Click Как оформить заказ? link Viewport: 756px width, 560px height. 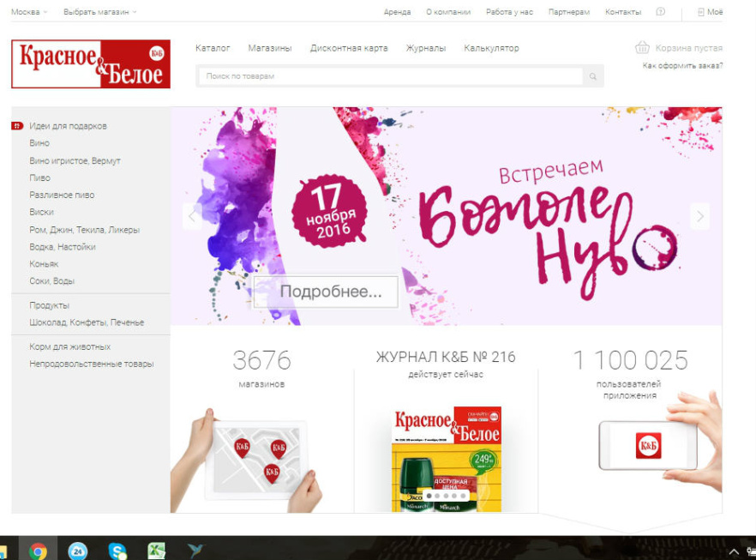click(x=682, y=65)
